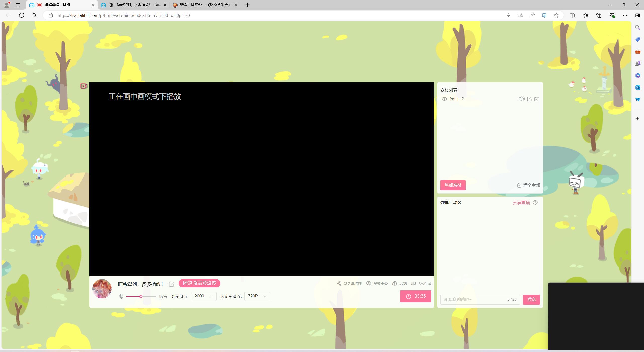
Task: Switch to the 玩家直播平台 tab
Action: pyautogui.click(x=205, y=5)
